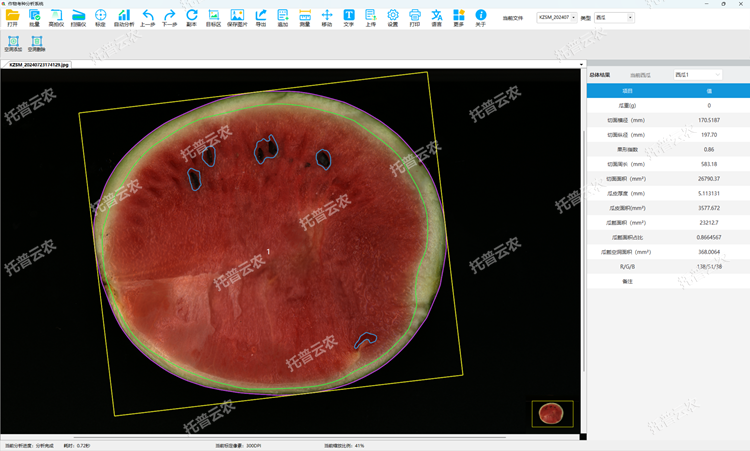Run 自动分析 automatic analysis

(x=124, y=17)
